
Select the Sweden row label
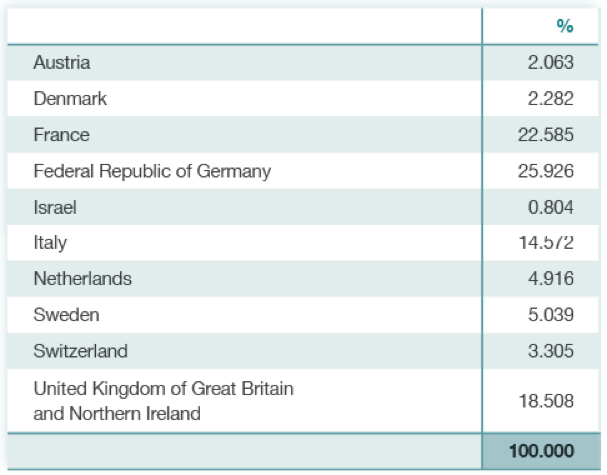[x=67, y=315]
